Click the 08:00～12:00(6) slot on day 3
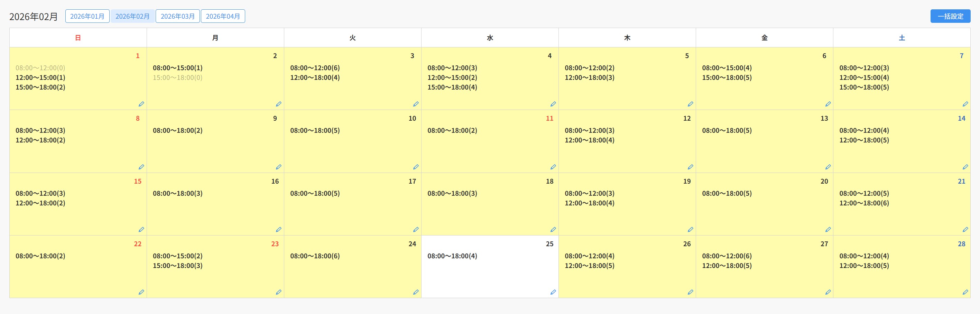Image resolution: width=980 pixels, height=314 pixels. click(x=315, y=68)
